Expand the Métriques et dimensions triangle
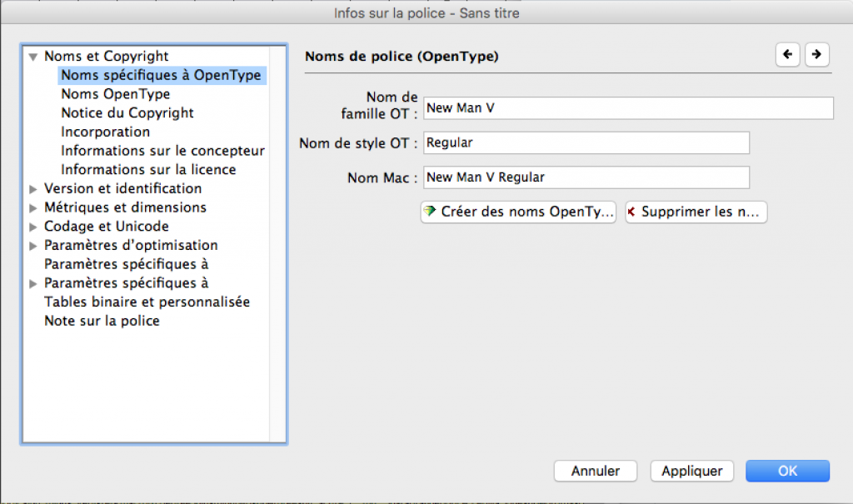 pos(33,208)
